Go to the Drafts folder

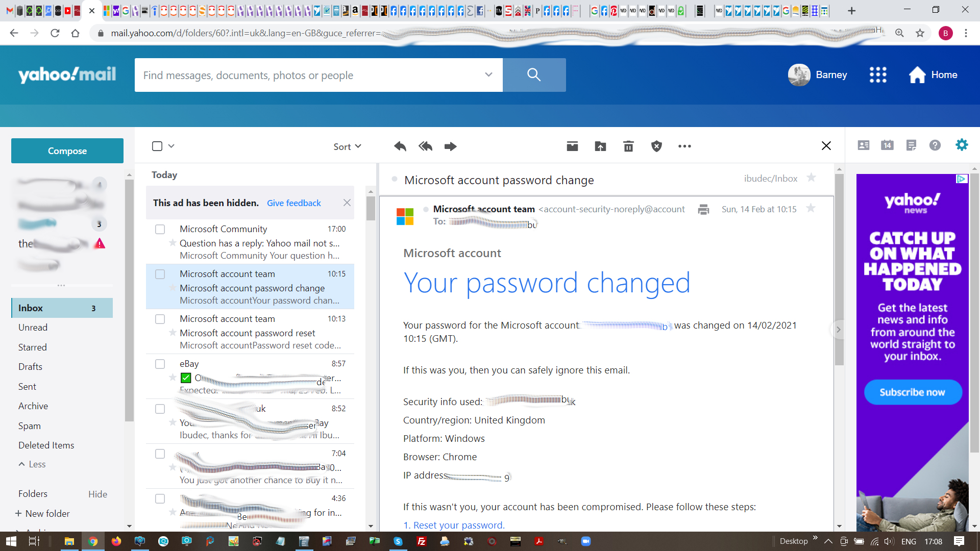[30, 367]
